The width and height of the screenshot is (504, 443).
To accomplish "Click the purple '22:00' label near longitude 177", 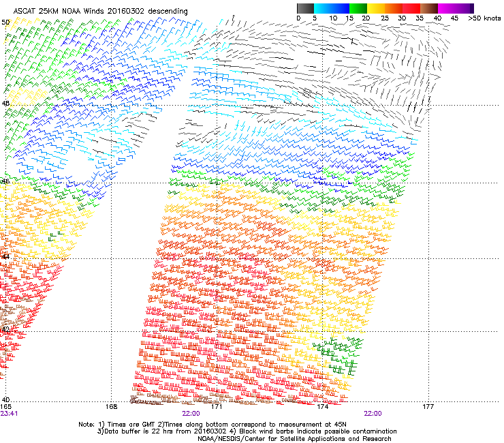I will pyautogui.click(x=373, y=414).
